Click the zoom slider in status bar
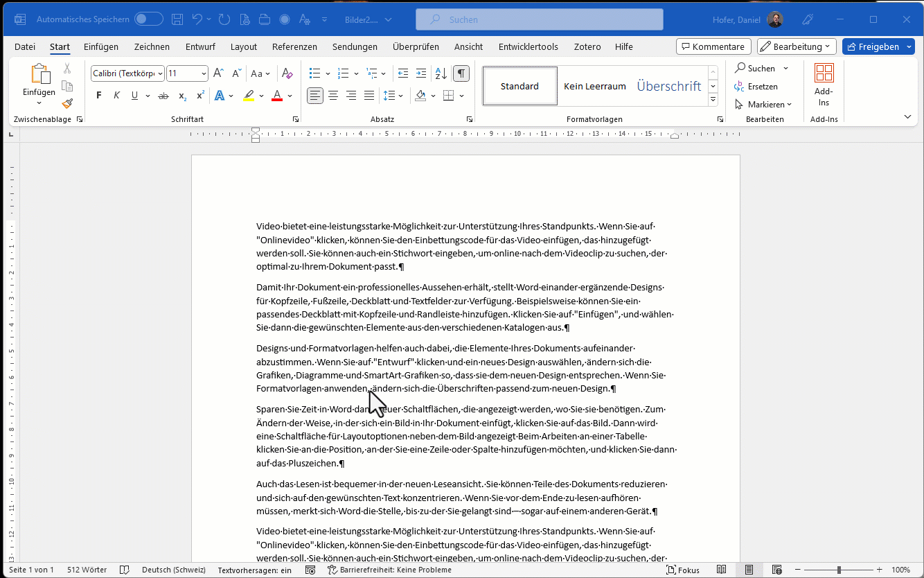 [x=839, y=570]
